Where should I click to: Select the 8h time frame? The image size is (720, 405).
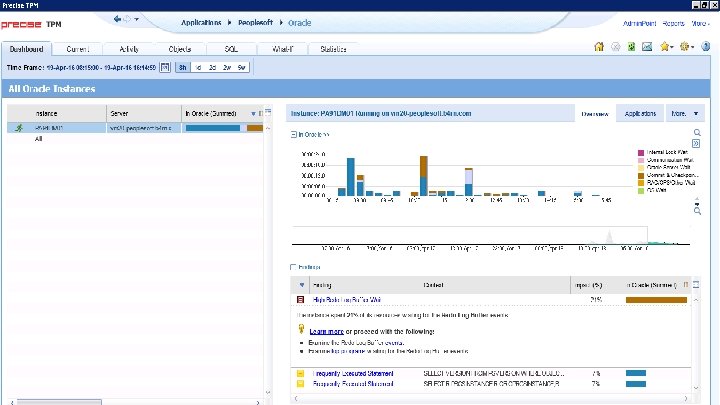pos(182,68)
